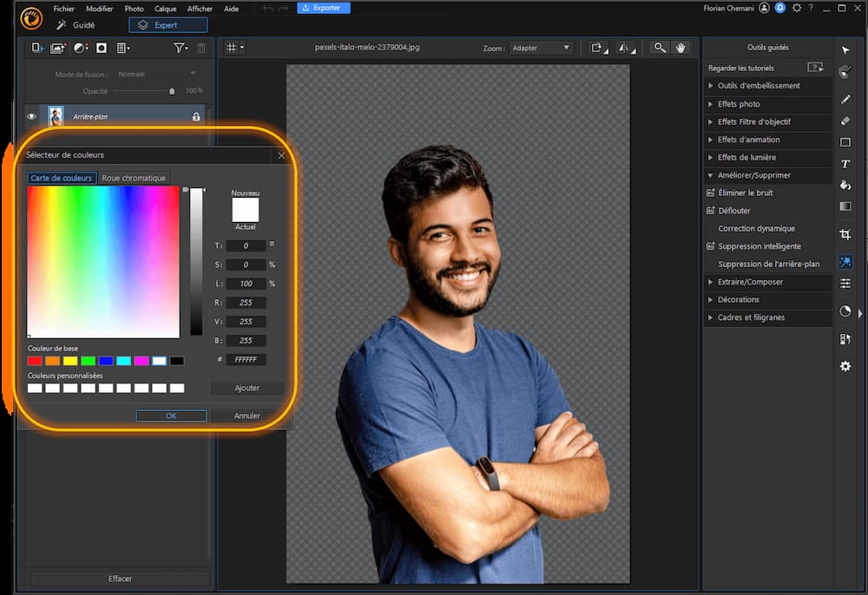
Task: Open Suppression de l'arrière-plan tool
Action: [768, 264]
